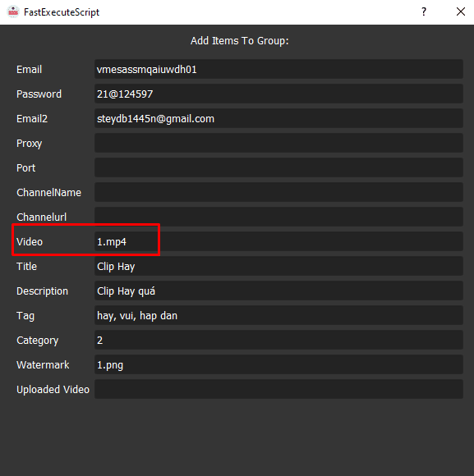The width and height of the screenshot is (474, 476).
Task: Focus the Email input field
Action: [x=278, y=69]
